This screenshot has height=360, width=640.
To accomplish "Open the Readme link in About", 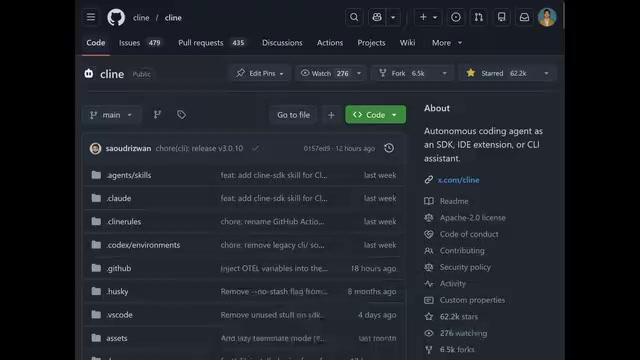I will click(454, 201).
